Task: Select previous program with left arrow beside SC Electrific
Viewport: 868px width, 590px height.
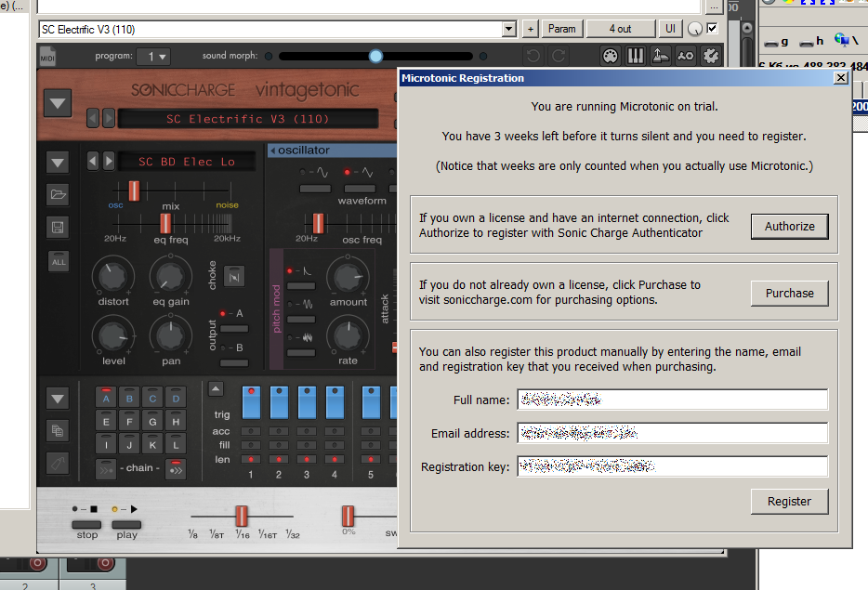Action: pos(93,118)
